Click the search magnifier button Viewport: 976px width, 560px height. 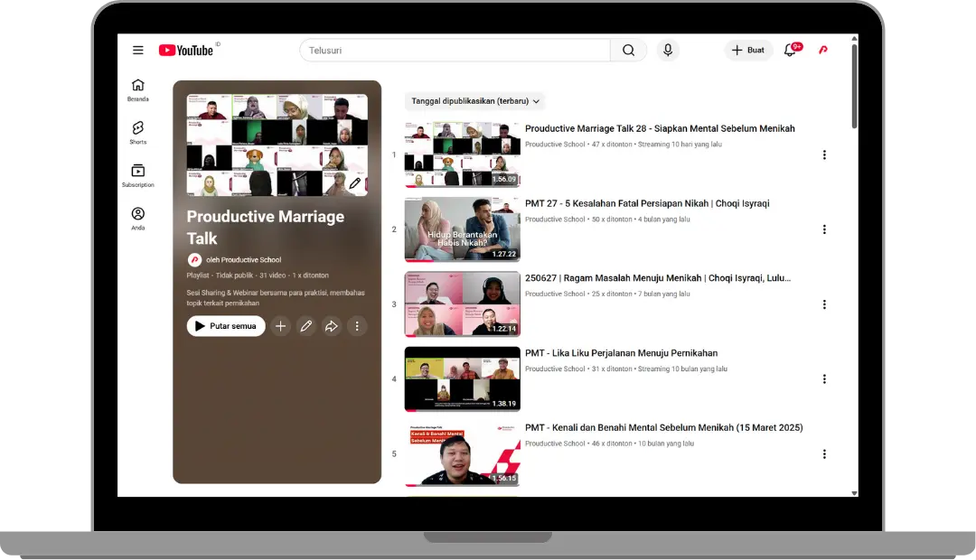pos(628,51)
